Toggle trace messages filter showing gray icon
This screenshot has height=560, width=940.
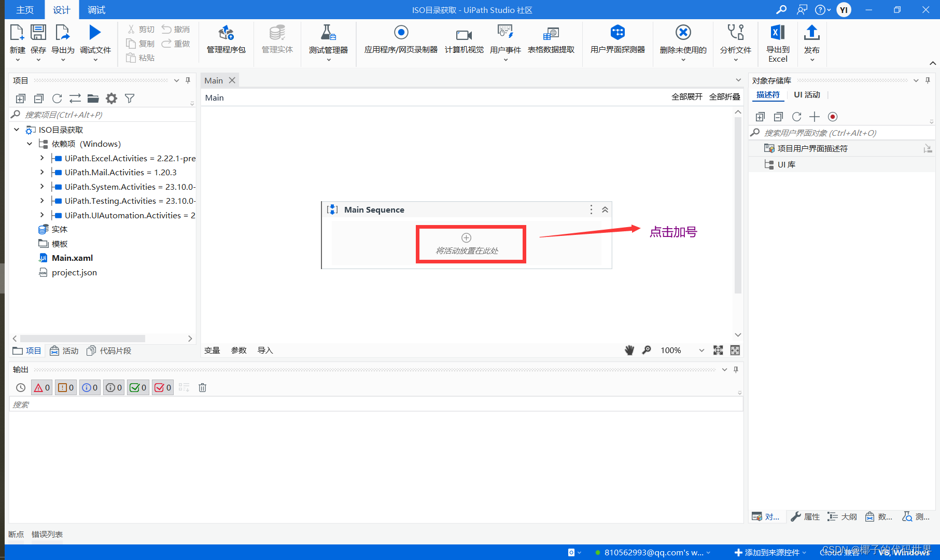114,387
